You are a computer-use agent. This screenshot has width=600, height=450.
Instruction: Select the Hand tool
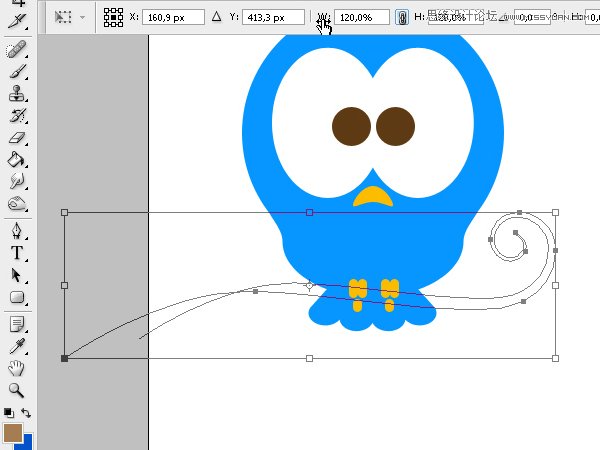tap(16, 368)
